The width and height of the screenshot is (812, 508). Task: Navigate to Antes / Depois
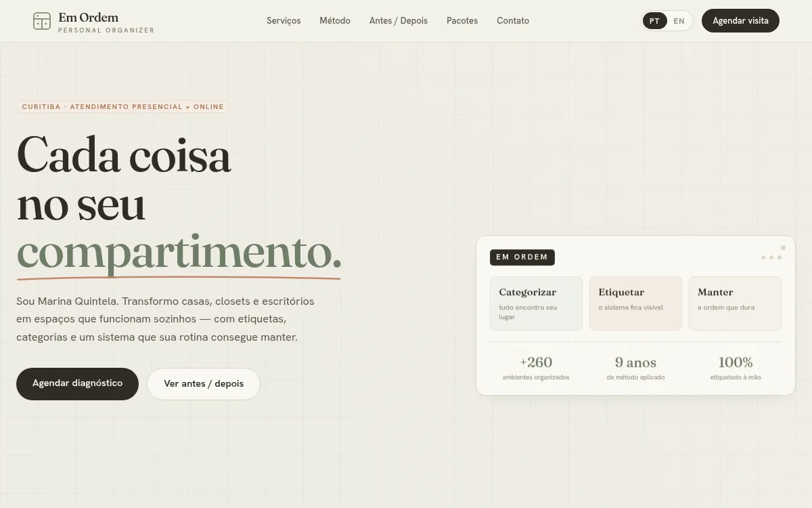tap(399, 21)
